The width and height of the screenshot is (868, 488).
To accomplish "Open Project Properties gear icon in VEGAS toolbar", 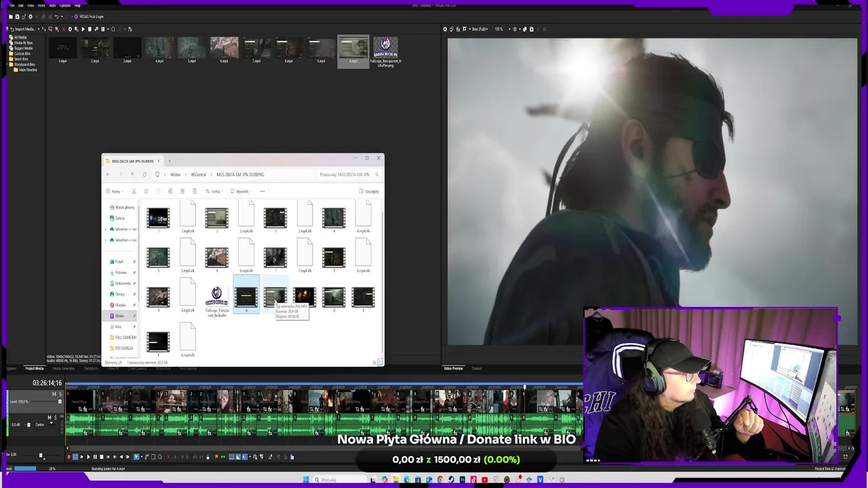I will tap(31, 16).
